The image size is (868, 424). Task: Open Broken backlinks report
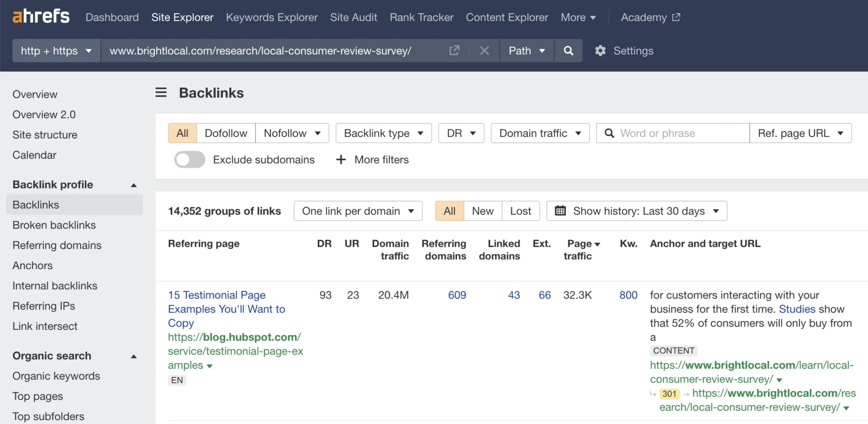point(54,225)
